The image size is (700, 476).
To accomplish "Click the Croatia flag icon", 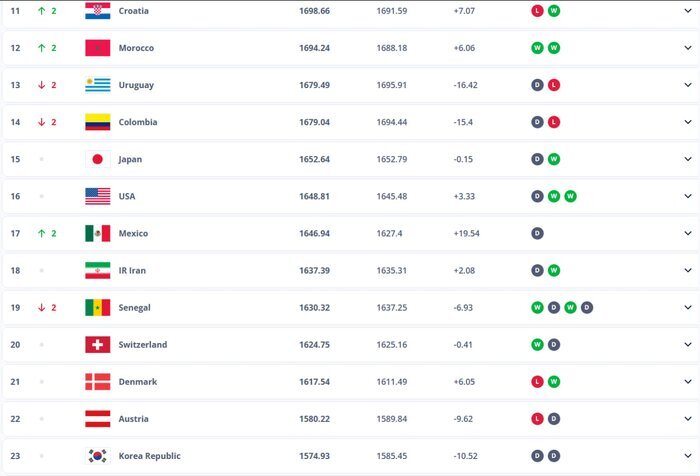I will click(x=97, y=11).
